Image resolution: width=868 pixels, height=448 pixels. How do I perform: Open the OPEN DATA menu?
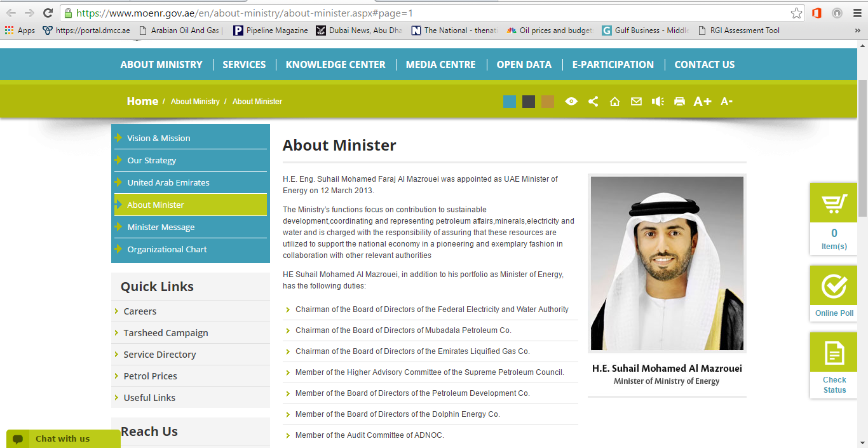[x=524, y=65]
